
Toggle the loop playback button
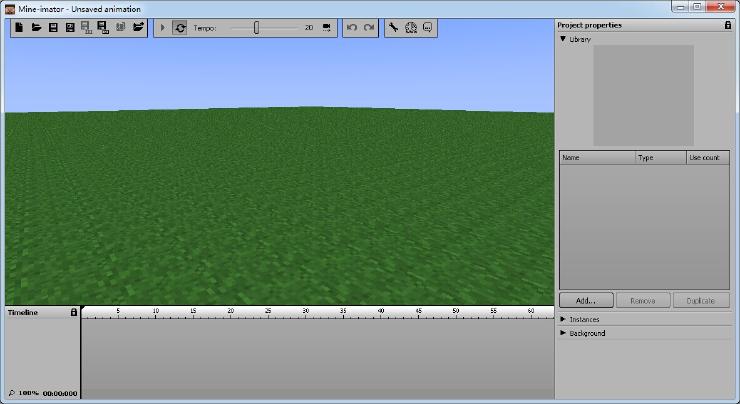click(180, 28)
